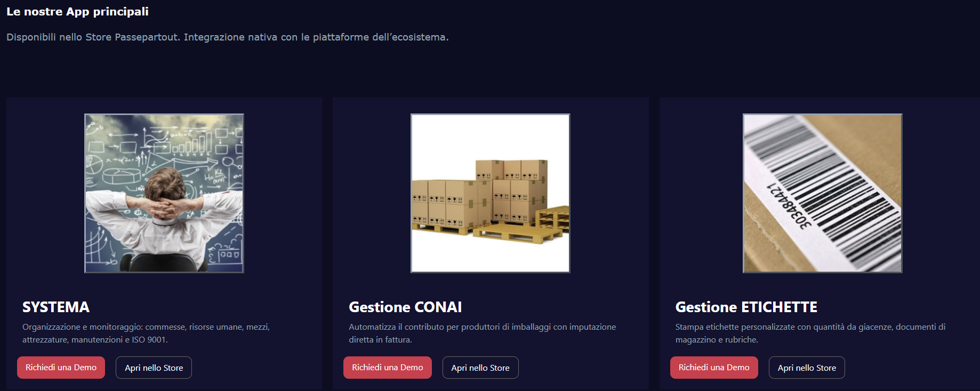The image size is (980, 391).
Task: Open SYSTEMA in the Store
Action: (154, 368)
